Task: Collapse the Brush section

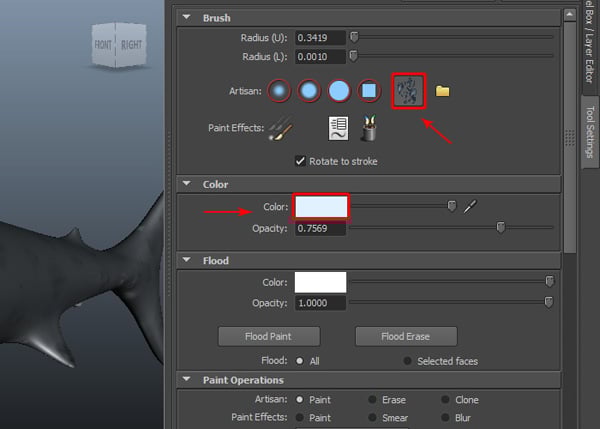Action: click(x=186, y=17)
